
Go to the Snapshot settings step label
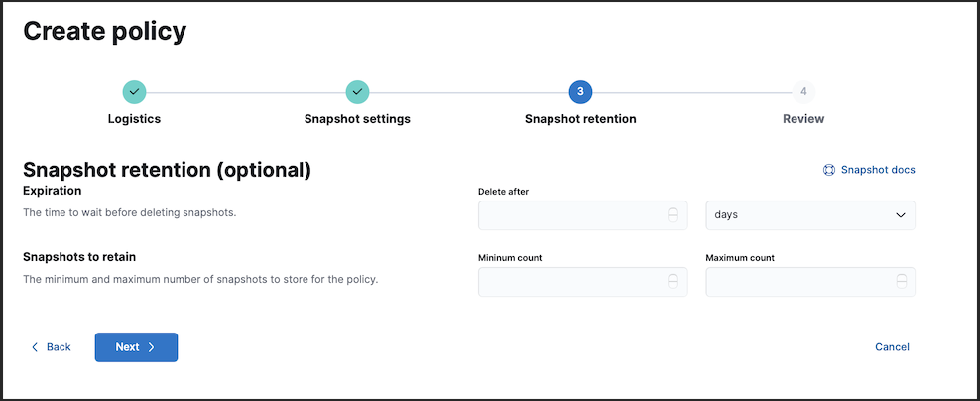pos(357,119)
